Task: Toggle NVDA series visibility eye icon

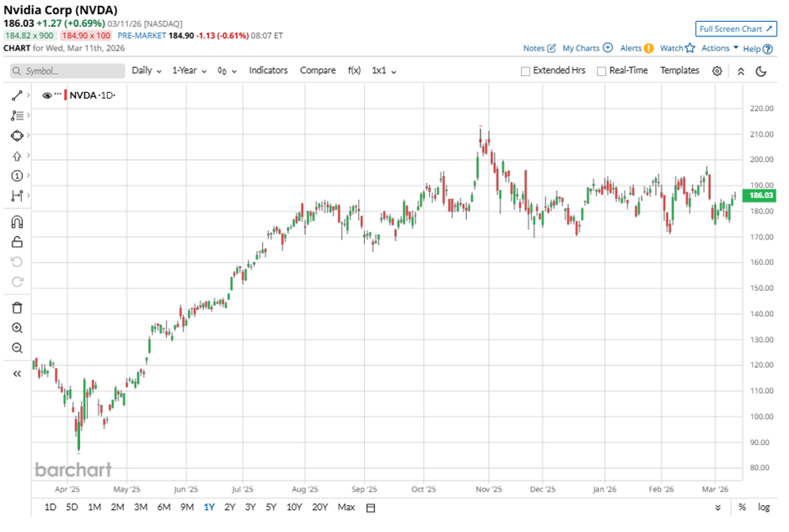Action: click(47, 95)
